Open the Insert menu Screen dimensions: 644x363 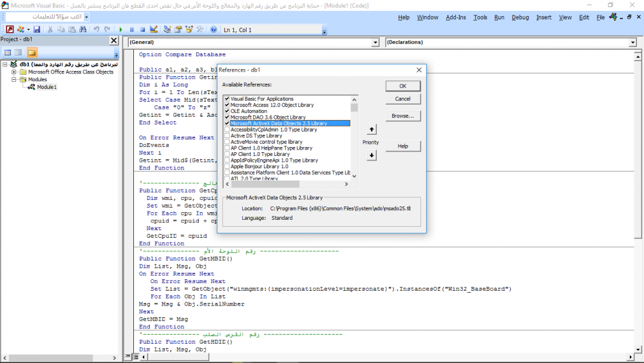[544, 17]
